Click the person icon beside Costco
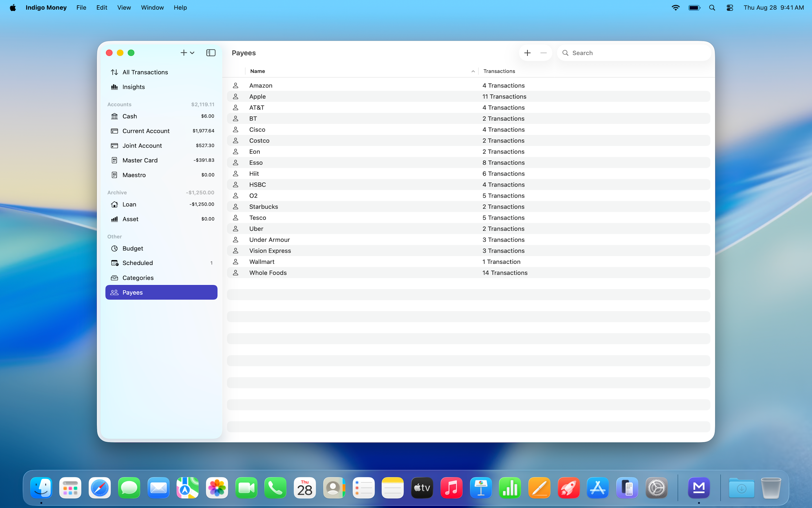This screenshot has height=508, width=812. point(235,141)
